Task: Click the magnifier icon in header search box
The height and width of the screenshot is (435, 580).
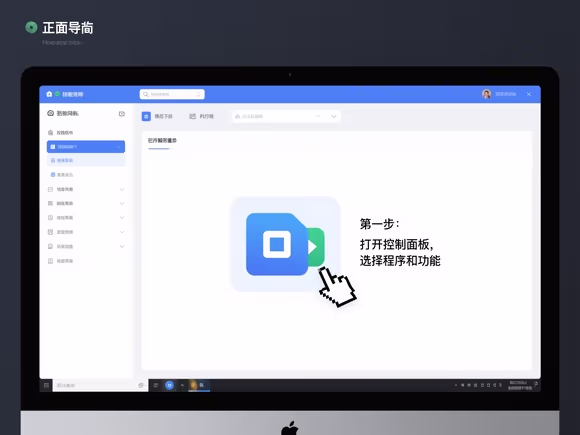Action: tap(146, 94)
